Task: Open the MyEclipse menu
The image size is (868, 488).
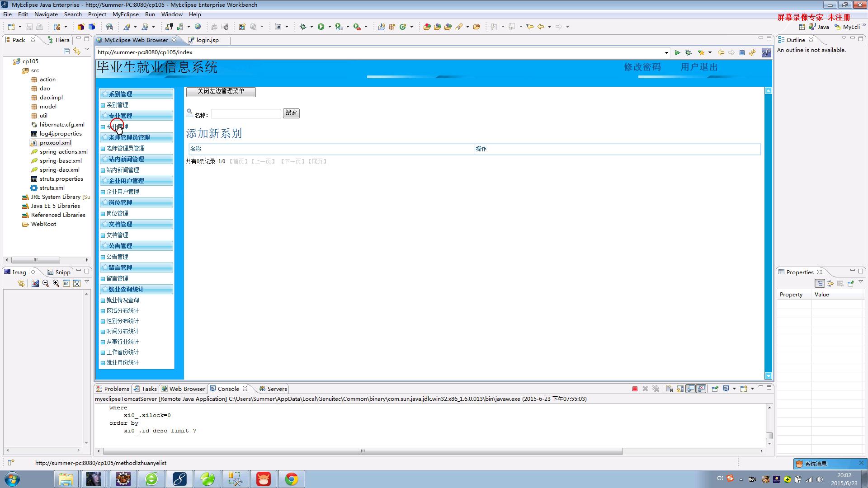Action: point(126,14)
